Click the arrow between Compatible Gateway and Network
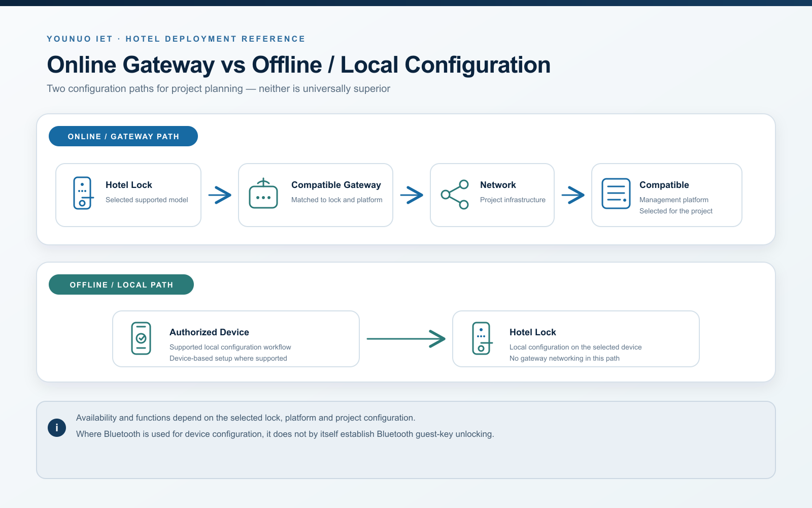812x508 pixels. point(412,195)
